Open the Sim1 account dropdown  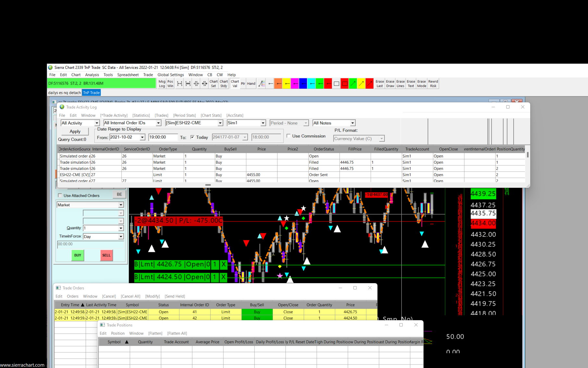click(263, 123)
